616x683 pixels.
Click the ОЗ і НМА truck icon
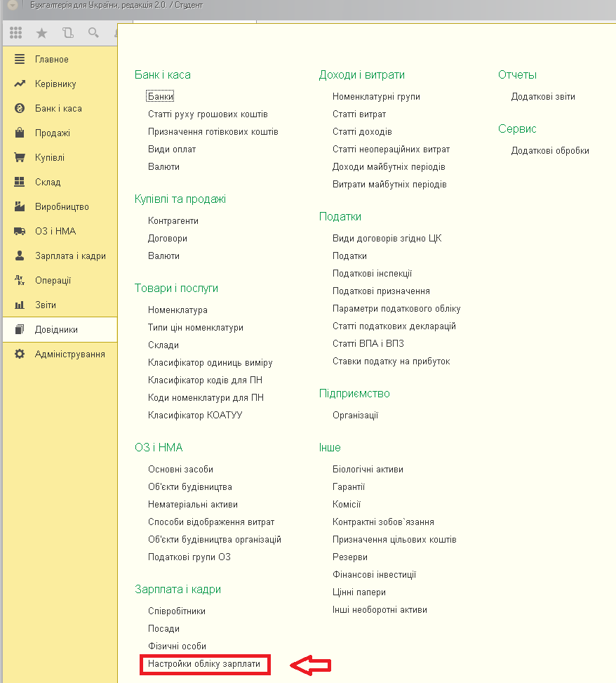coord(20,231)
